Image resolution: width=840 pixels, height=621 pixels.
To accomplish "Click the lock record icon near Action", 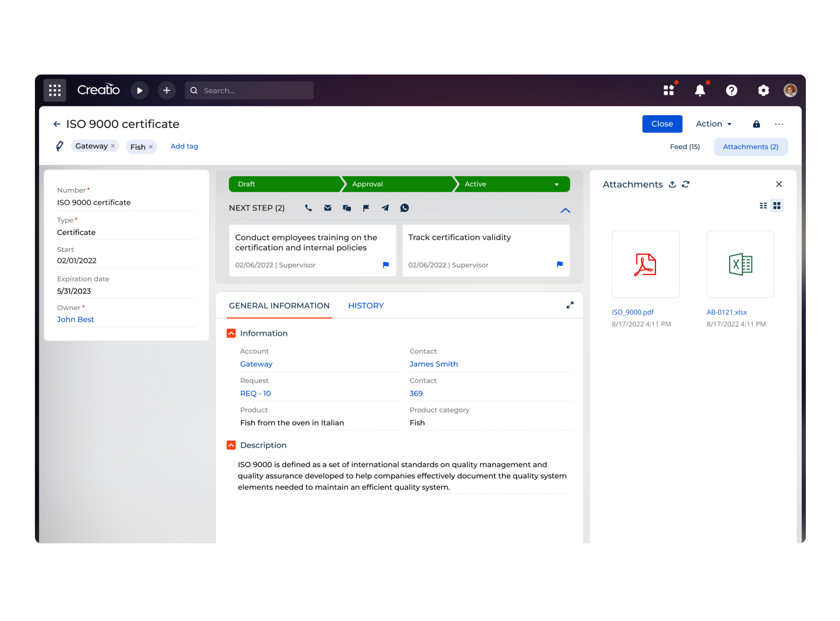I will [x=756, y=124].
